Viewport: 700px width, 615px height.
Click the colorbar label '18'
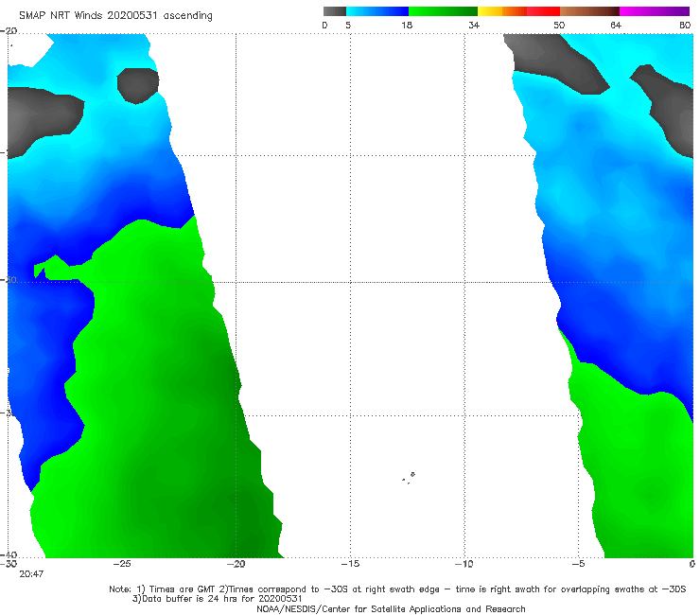tap(407, 26)
